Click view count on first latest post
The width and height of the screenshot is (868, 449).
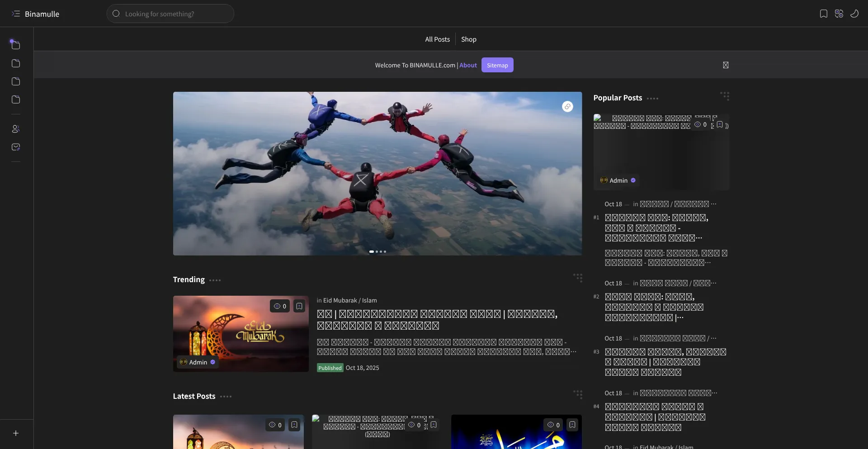[275, 425]
